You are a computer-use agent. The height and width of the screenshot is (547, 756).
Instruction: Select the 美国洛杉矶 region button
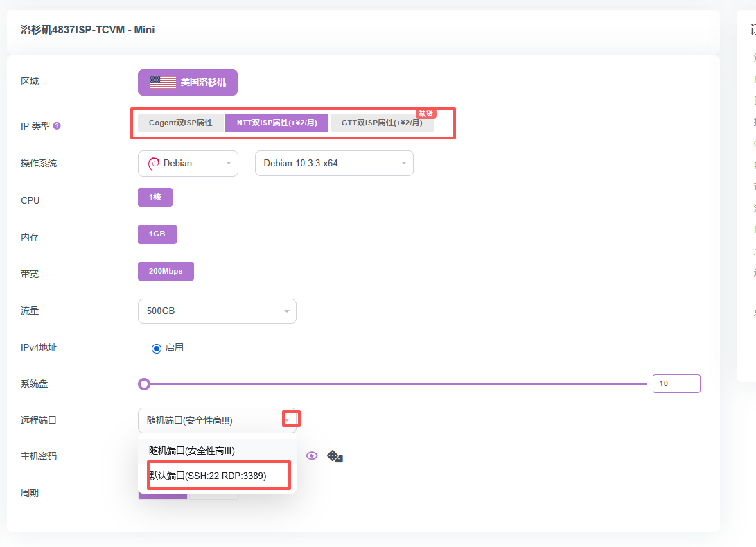[188, 83]
